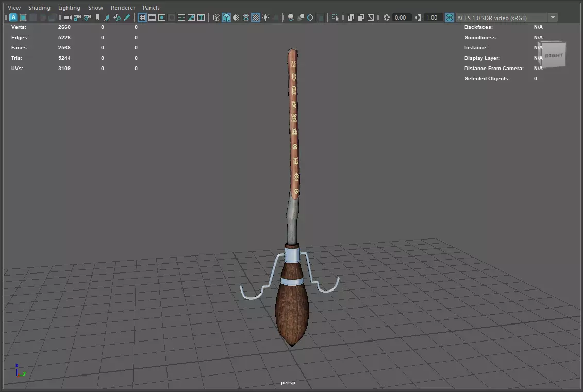Click Smooth Shade All cube icon
The image size is (583, 392).
[226, 18]
